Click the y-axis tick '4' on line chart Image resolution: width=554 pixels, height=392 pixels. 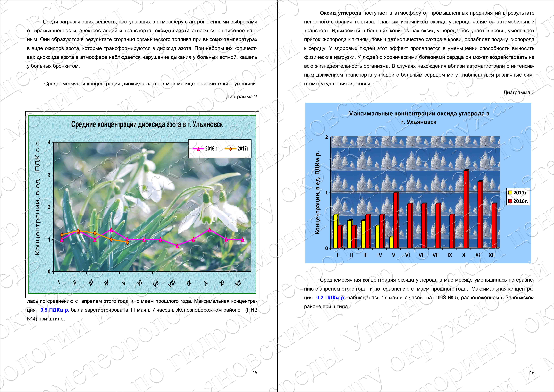[49, 142]
